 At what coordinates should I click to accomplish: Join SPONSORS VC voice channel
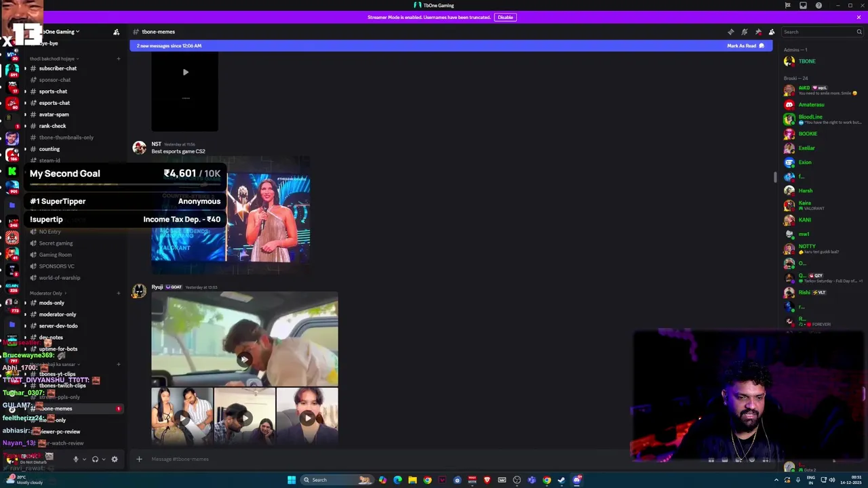(x=56, y=266)
